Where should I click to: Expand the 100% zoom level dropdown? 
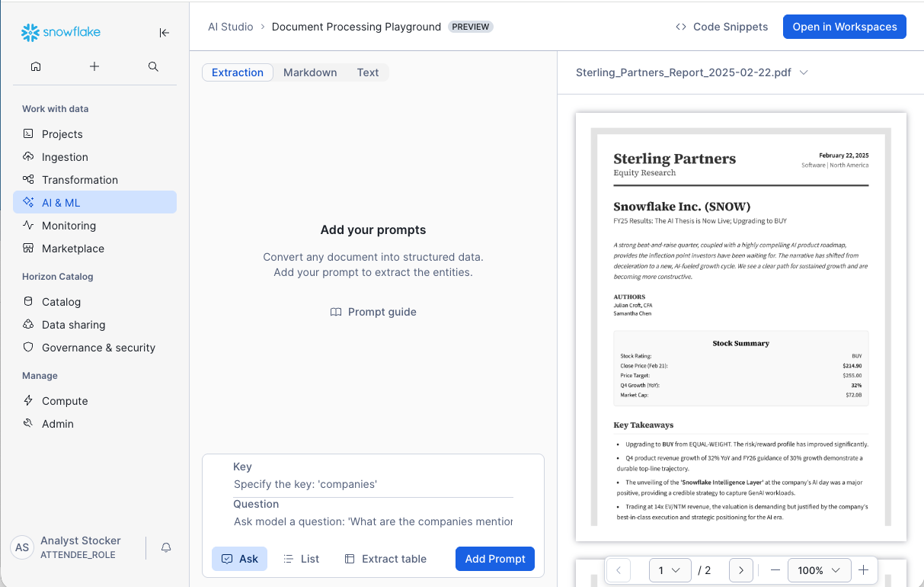point(819,570)
